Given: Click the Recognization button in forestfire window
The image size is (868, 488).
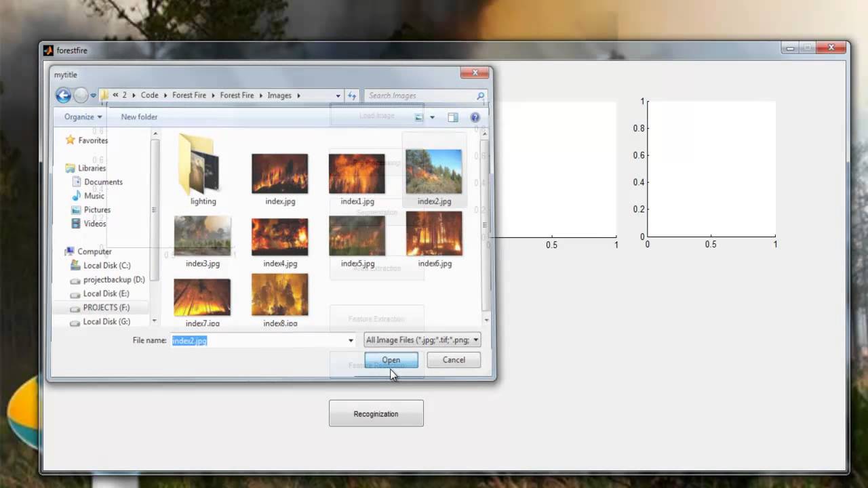Looking at the screenshot, I should 376,413.
